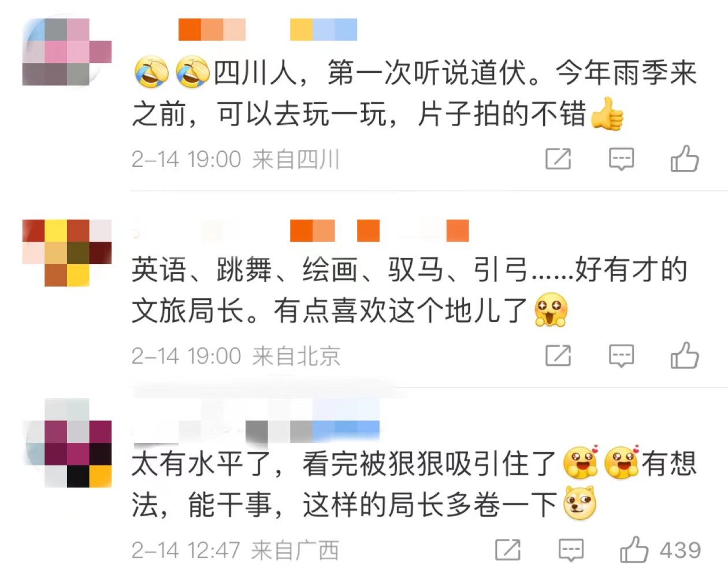Tap the second commenter's username
The width and height of the screenshot is (728, 577).
(300, 231)
